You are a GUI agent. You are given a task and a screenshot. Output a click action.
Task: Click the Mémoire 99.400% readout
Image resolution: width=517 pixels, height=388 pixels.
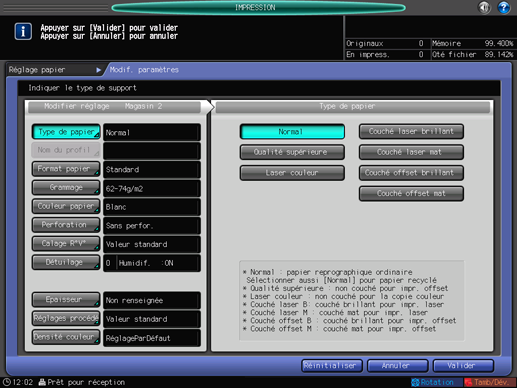(x=472, y=43)
